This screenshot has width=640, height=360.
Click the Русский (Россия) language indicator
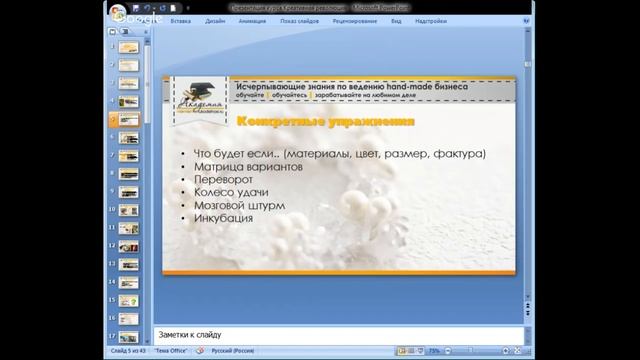click(x=233, y=351)
